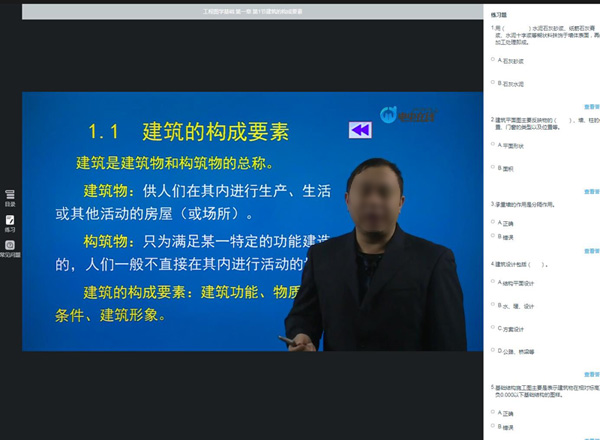Open the 目录 (catalog) sidebar icon

click(x=10, y=195)
